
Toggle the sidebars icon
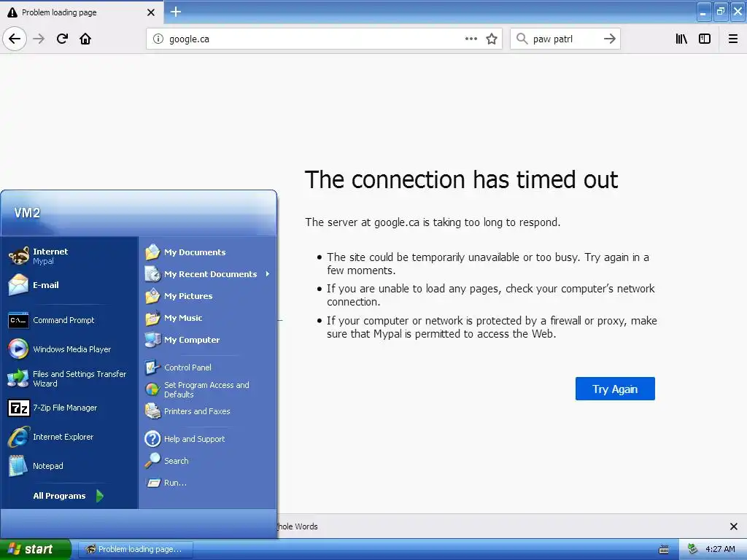705,39
